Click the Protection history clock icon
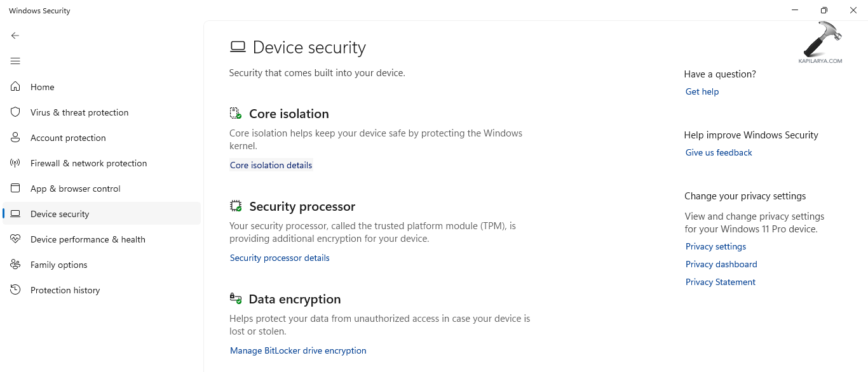This screenshot has height=372, width=868. 15,290
